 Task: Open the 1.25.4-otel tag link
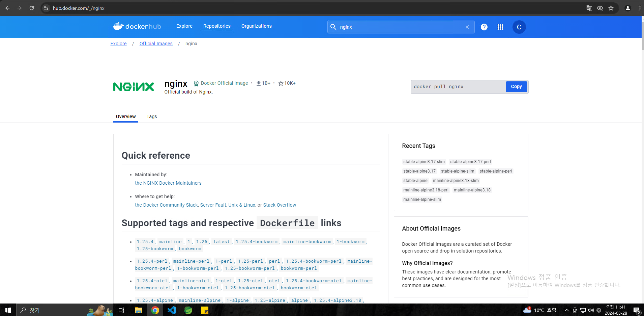pos(152,281)
